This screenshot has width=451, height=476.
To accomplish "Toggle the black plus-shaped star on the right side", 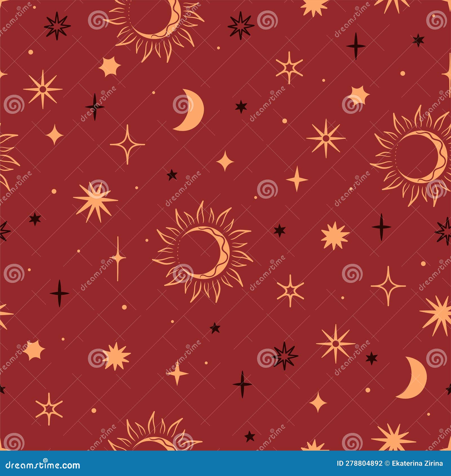I will 382,227.
